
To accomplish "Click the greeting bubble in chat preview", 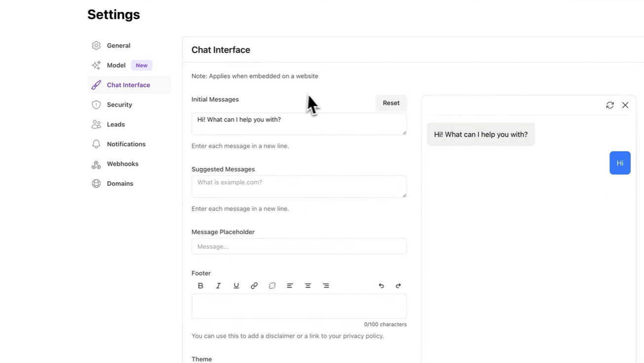I will pyautogui.click(x=481, y=134).
